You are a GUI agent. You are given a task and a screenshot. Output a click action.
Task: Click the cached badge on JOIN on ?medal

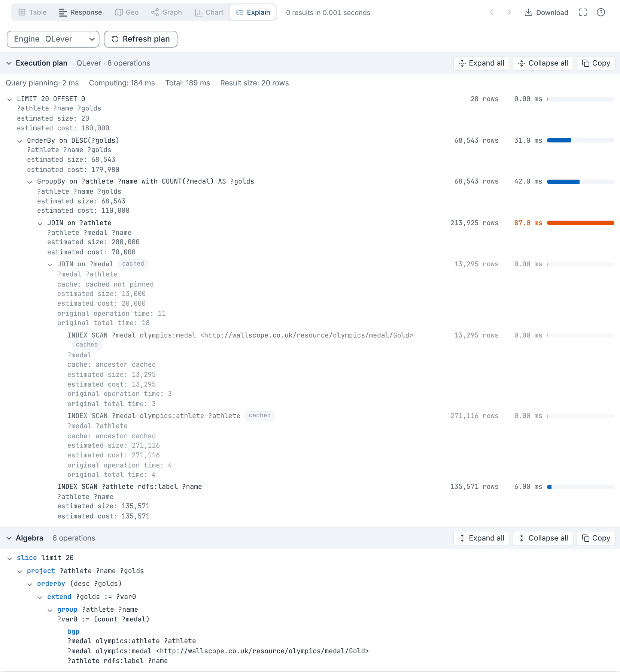(133, 264)
